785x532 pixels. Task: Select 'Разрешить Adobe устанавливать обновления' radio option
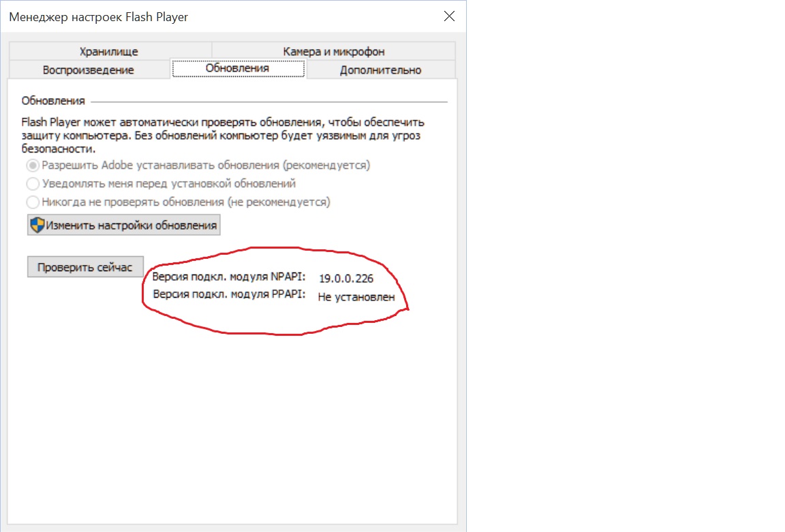click(32, 166)
